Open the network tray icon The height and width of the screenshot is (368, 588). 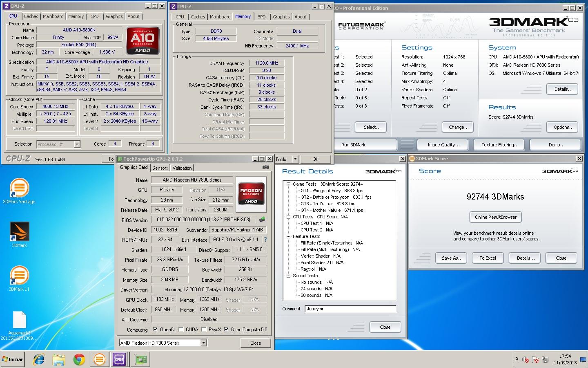click(545, 360)
